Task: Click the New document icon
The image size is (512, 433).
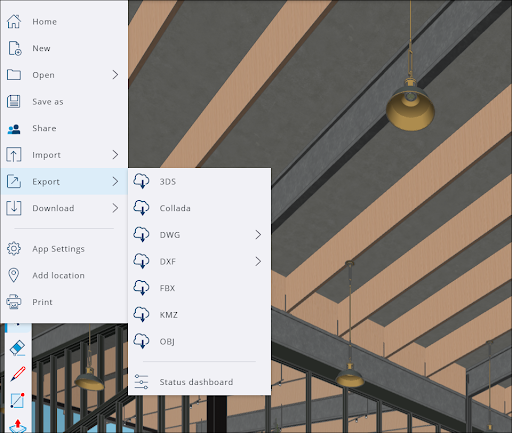Action: coord(15,48)
